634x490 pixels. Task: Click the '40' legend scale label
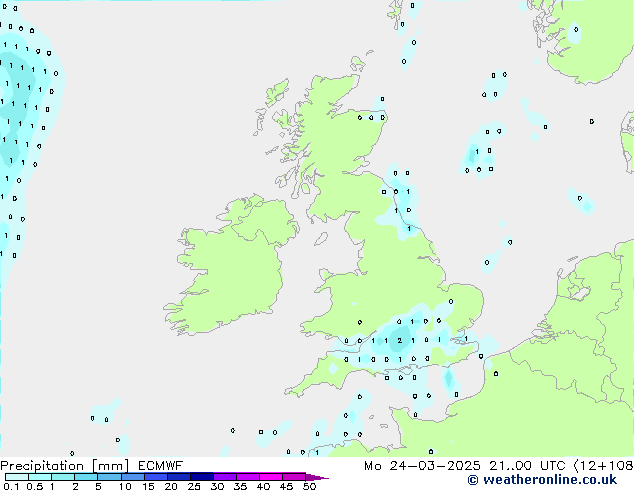click(263, 486)
